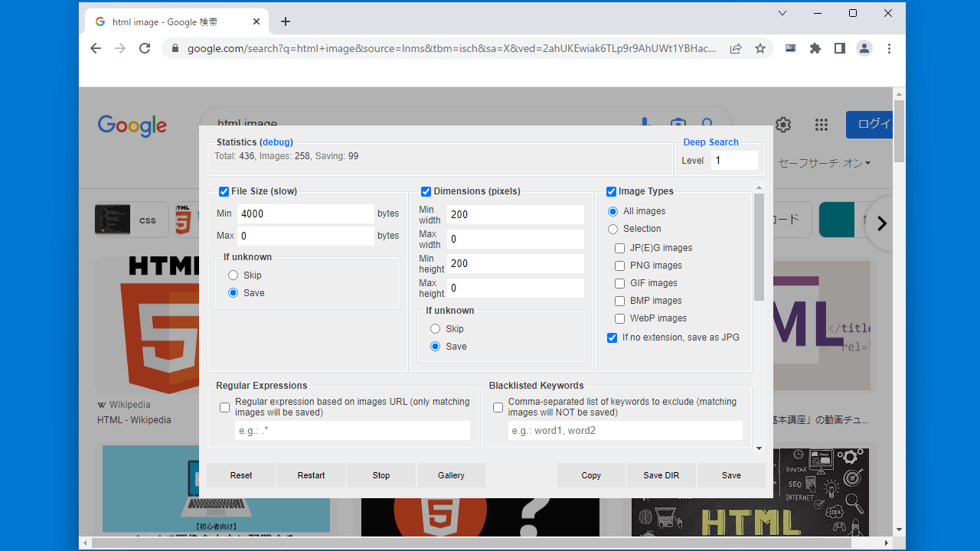980x551 pixels.
Task: Click the Deep Search link
Action: click(x=710, y=142)
